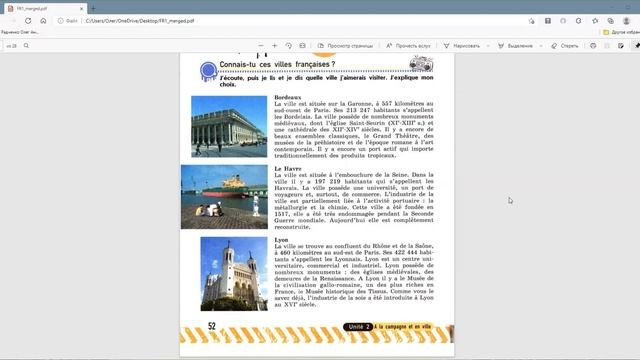Save the PDF with annotations icon

click(x=621, y=46)
